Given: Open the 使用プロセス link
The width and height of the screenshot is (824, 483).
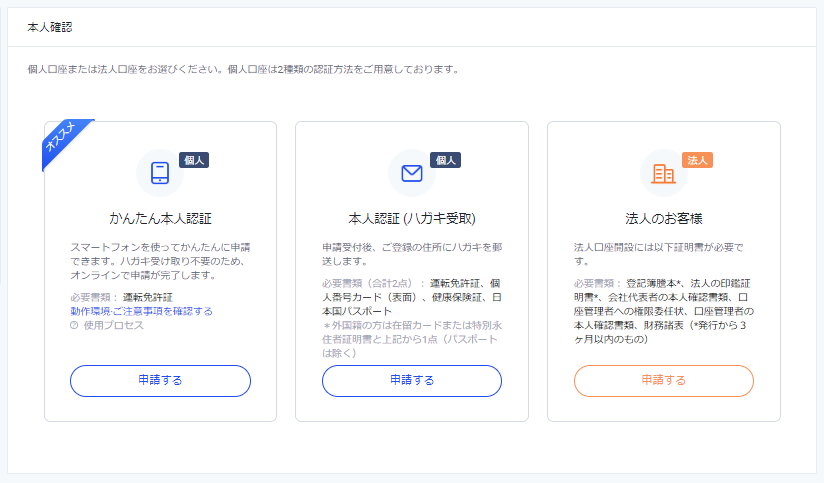Looking at the screenshot, I should [114, 325].
